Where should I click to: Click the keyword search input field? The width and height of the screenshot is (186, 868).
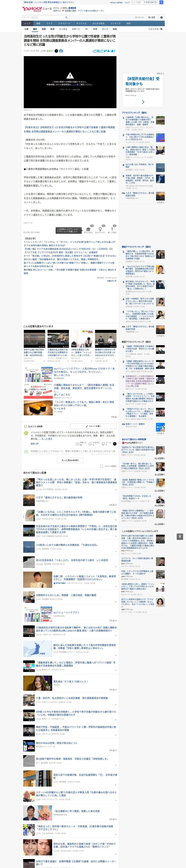43,17
